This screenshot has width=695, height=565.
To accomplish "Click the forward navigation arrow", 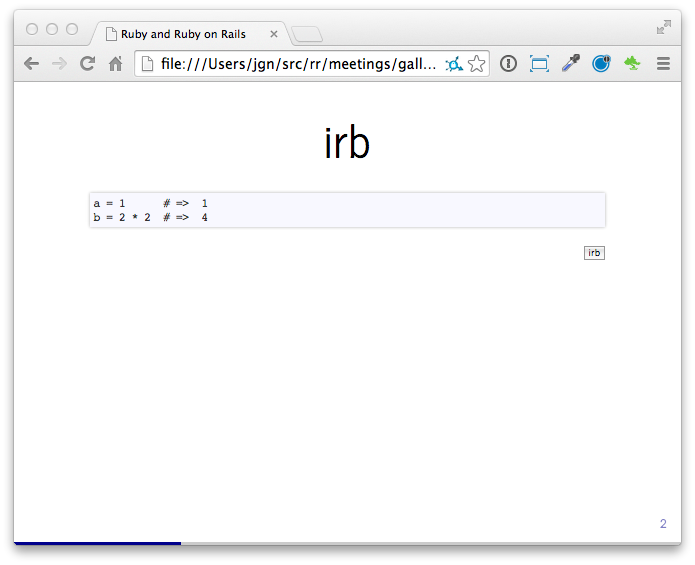I will [59, 64].
